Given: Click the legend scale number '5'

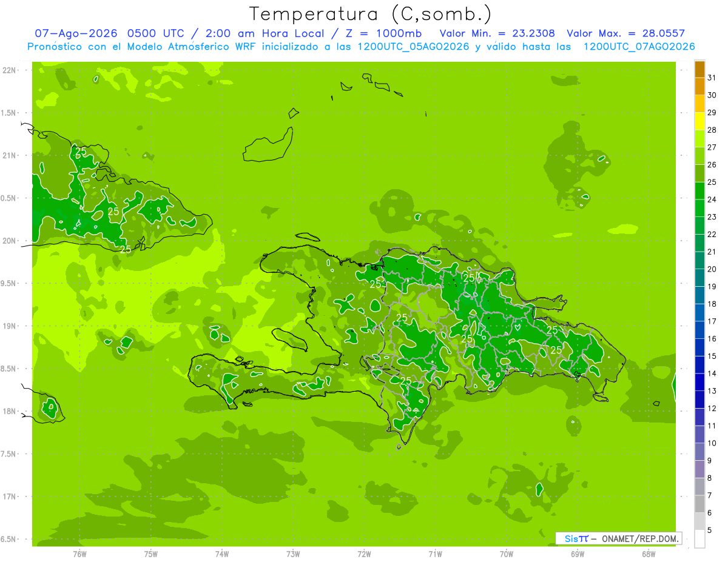Looking at the screenshot, I should coord(710,530).
